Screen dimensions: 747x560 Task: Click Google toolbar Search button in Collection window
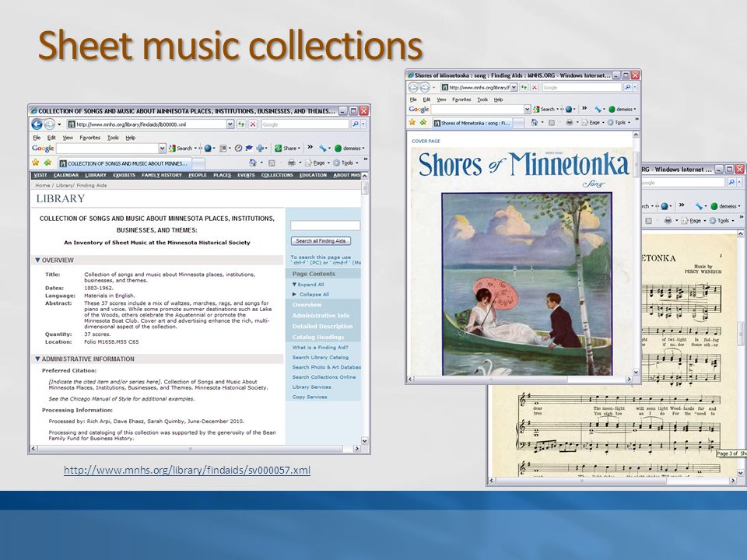[x=181, y=148]
